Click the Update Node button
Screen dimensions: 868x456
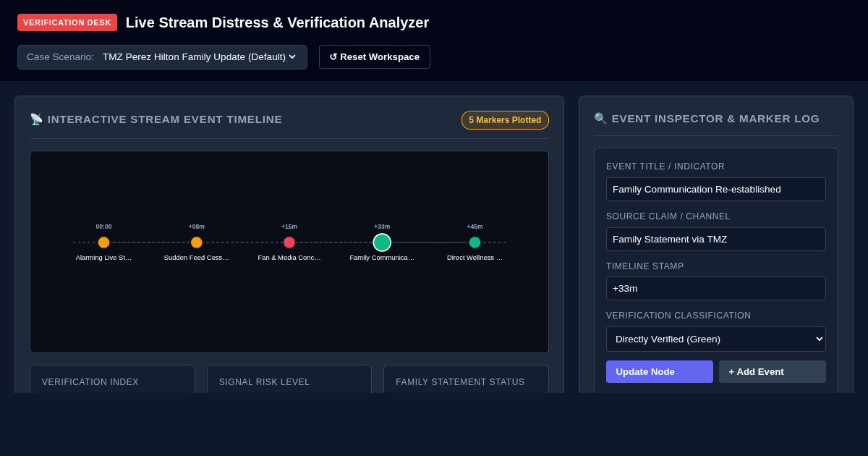click(660, 371)
